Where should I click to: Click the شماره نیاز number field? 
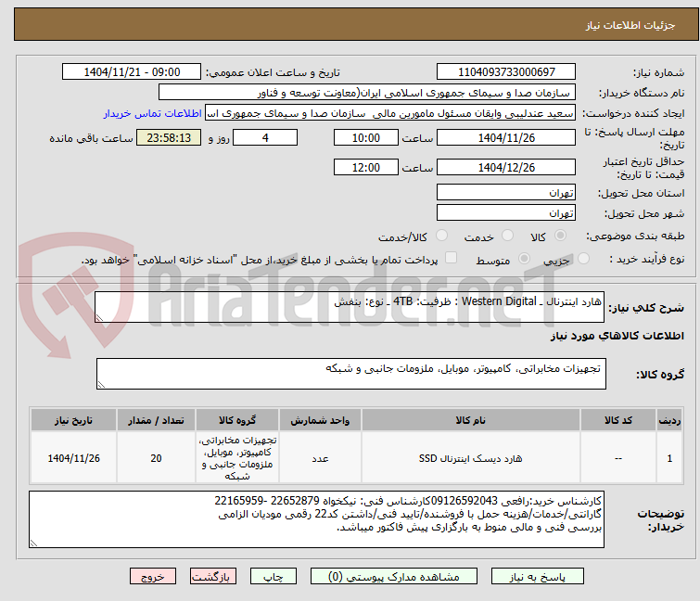tap(506, 72)
